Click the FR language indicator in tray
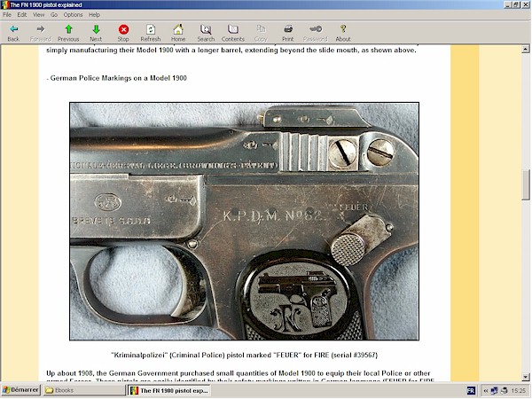The image size is (532, 399). 471,390
